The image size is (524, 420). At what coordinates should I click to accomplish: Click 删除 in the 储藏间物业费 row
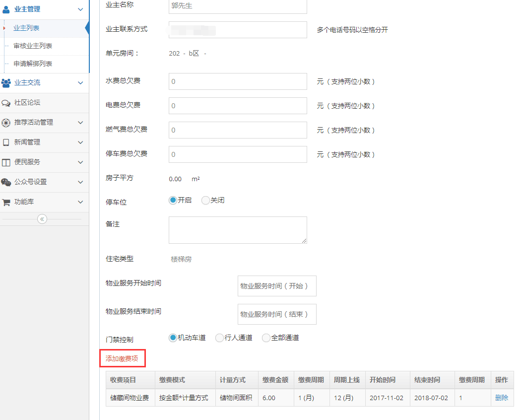pyautogui.click(x=501, y=398)
